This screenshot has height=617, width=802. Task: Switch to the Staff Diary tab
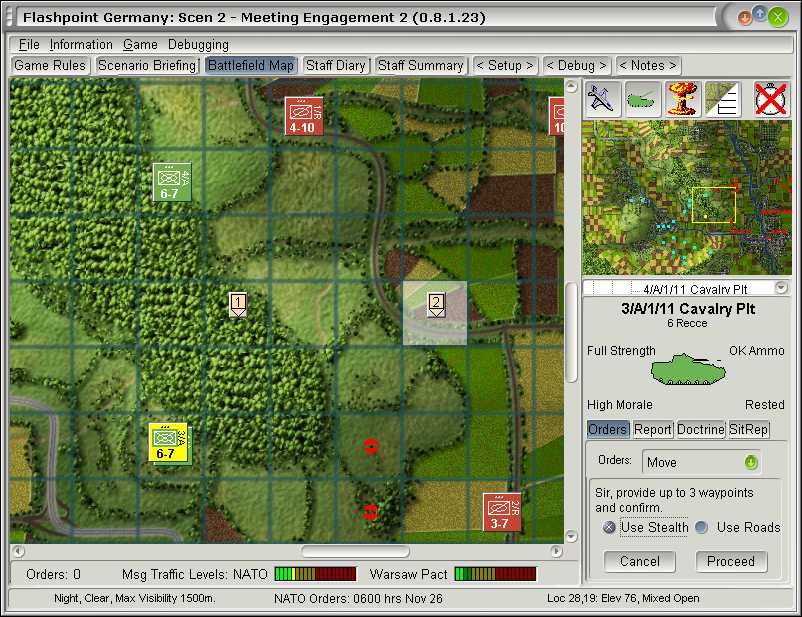point(336,65)
